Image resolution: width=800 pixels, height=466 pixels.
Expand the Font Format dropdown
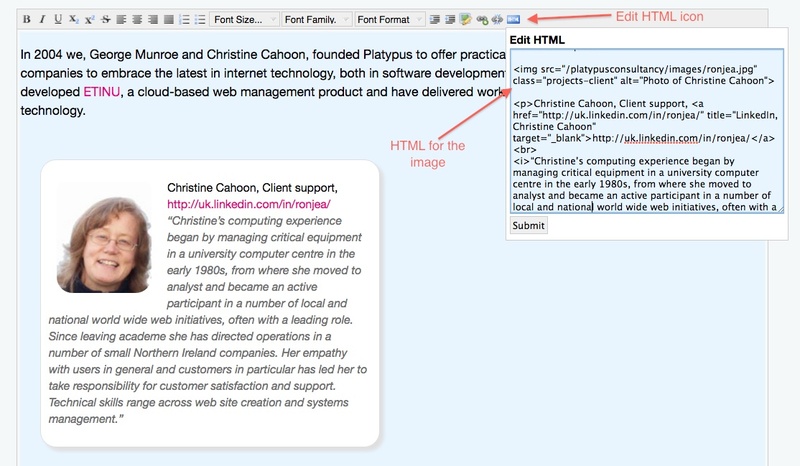point(390,19)
